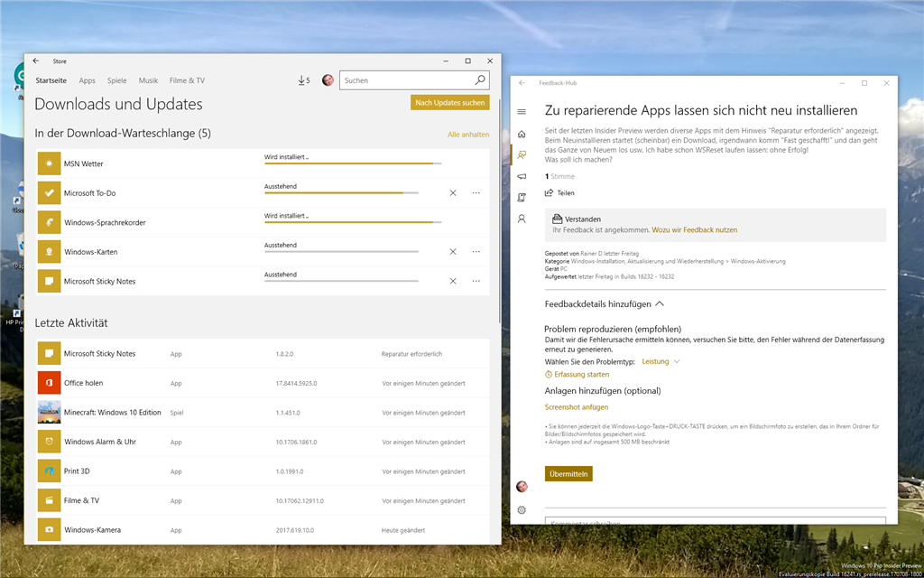Open the Feedback-Hub hamburger menu

tap(522, 111)
